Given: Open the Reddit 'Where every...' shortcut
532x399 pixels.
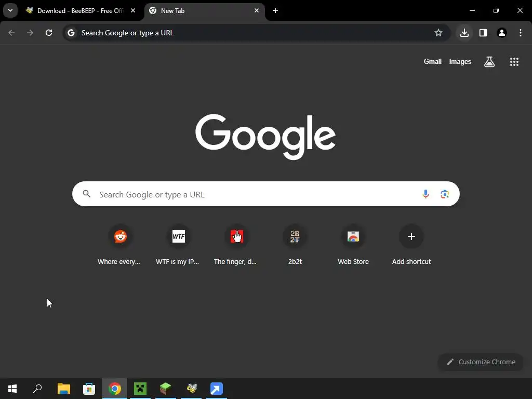Looking at the screenshot, I should coord(119,245).
